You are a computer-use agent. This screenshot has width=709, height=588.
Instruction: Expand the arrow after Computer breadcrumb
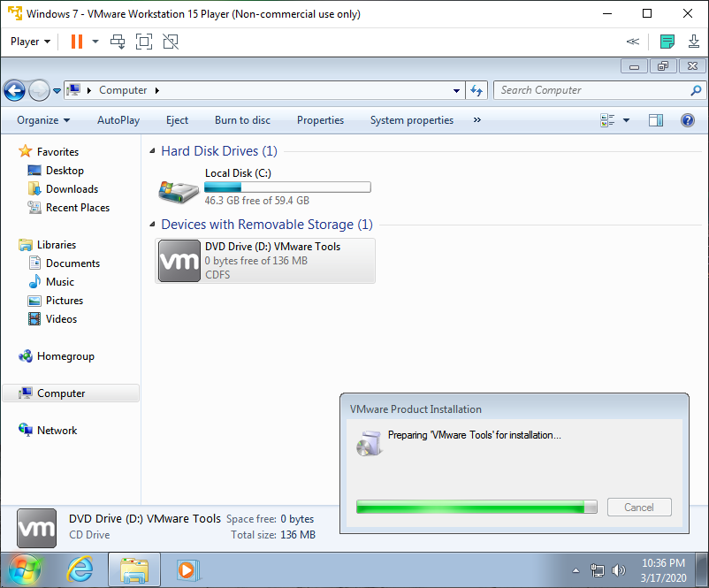coord(156,90)
